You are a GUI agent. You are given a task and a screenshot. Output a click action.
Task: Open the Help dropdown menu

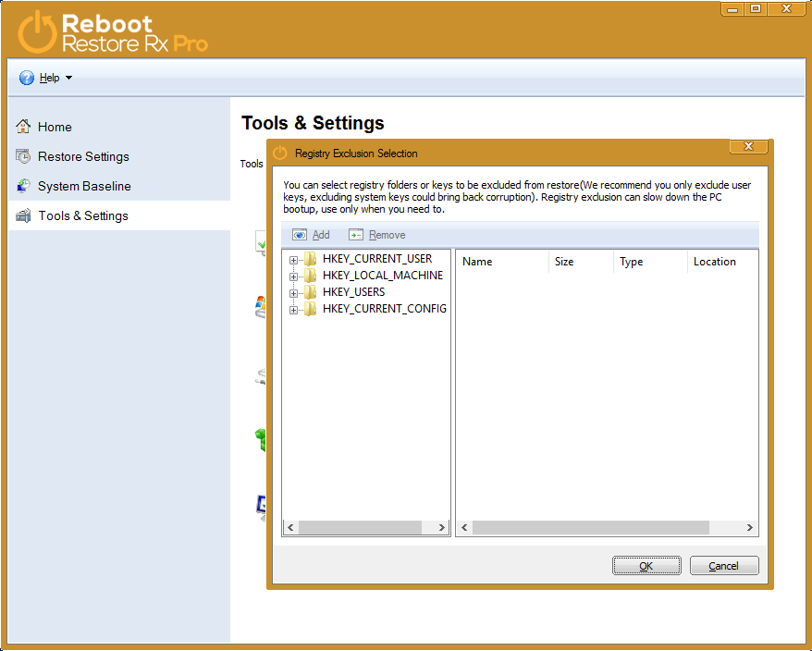pyautogui.click(x=68, y=78)
